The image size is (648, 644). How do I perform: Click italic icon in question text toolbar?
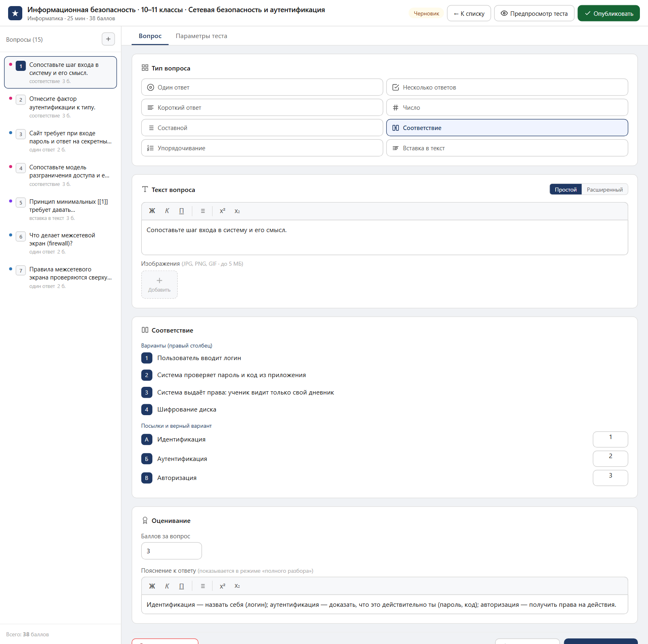click(167, 211)
